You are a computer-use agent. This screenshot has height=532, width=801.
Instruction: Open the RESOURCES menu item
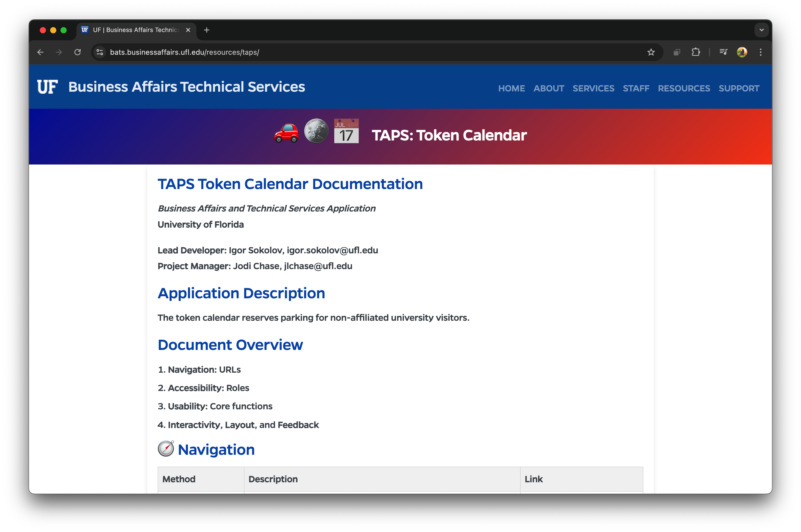point(684,89)
